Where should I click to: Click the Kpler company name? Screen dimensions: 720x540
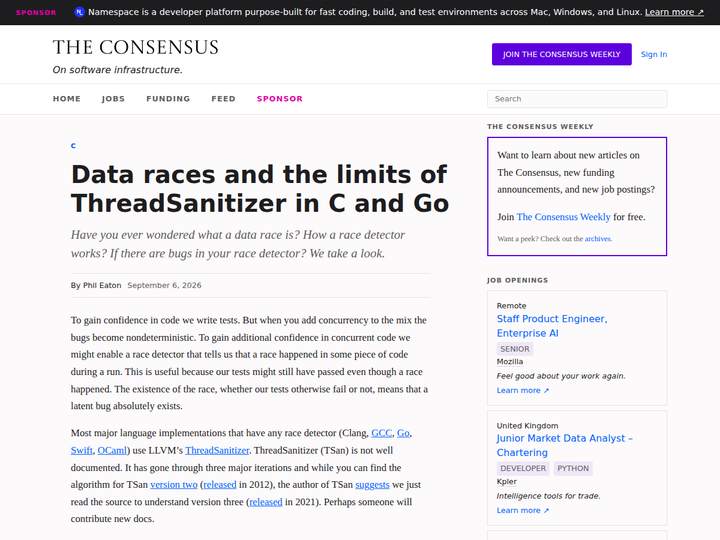click(x=506, y=482)
